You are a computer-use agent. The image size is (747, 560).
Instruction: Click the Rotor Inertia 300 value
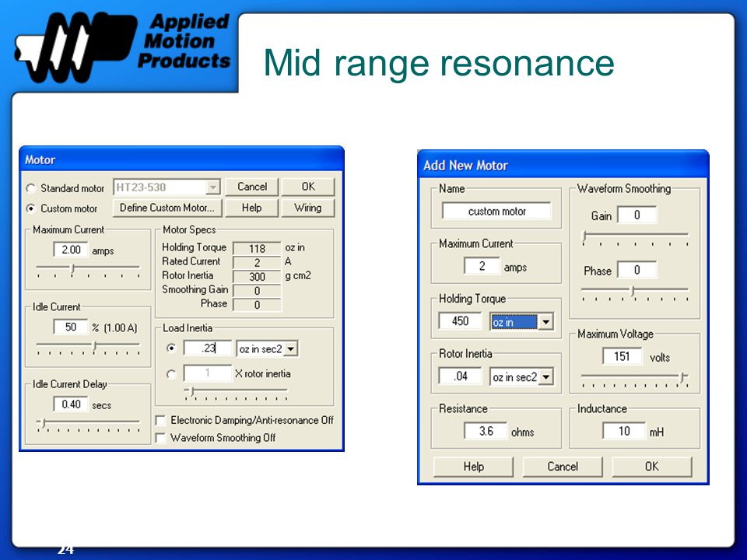pos(258,277)
